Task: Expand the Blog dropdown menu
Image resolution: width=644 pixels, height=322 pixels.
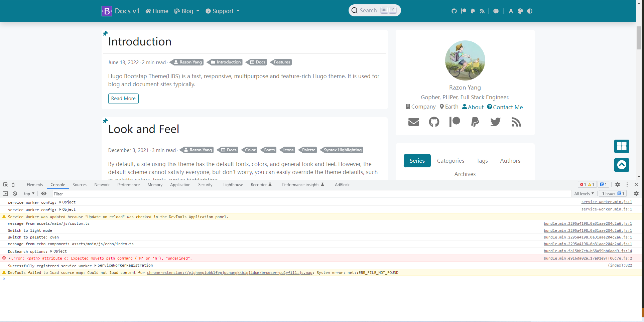Action: click(x=187, y=11)
